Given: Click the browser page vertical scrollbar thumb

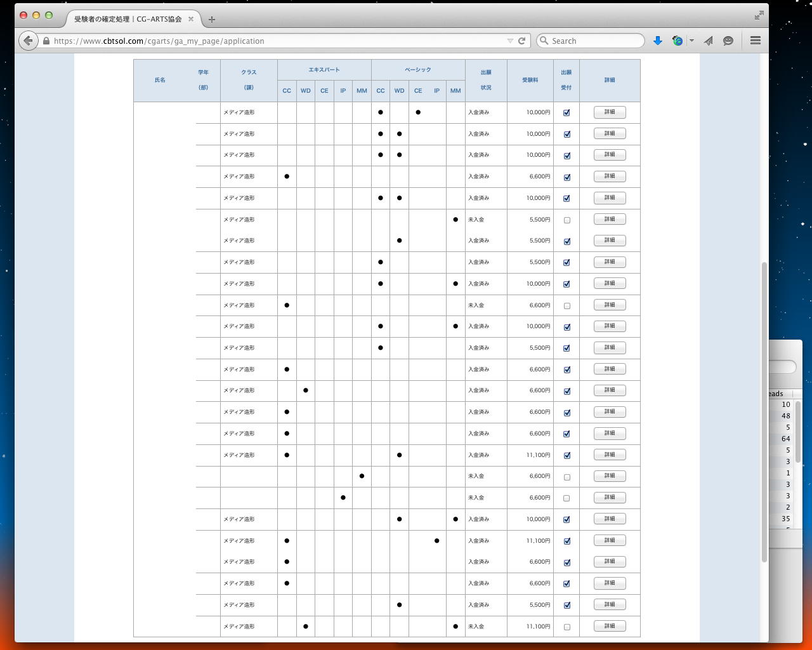Looking at the screenshot, I should tap(764, 411).
